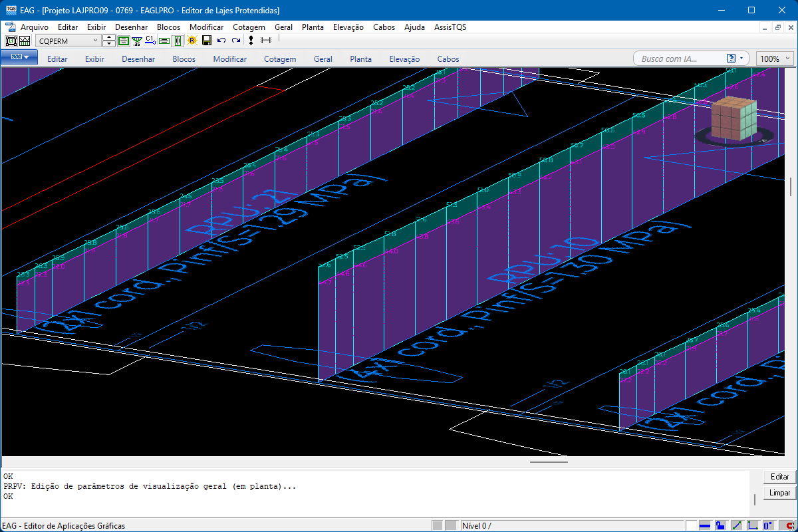Expand the blue ribbon application menu button
The width and height of the screenshot is (798, 532).
click(x=19, y=58)
